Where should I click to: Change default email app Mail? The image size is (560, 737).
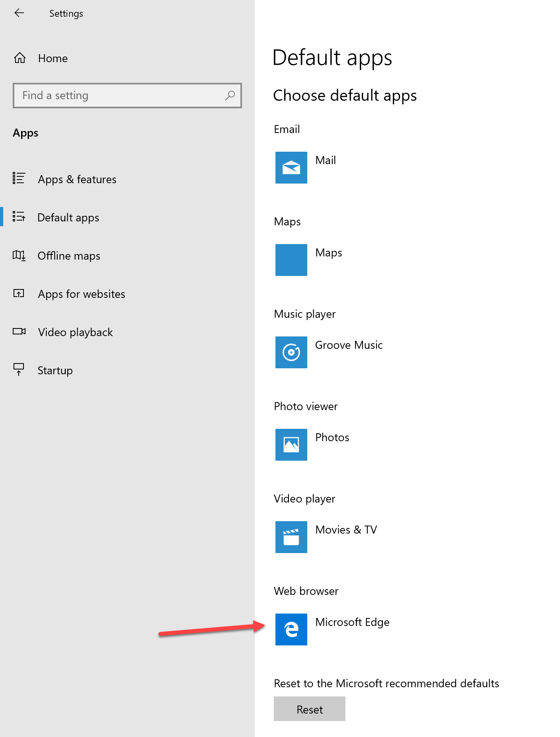point(326,160)
